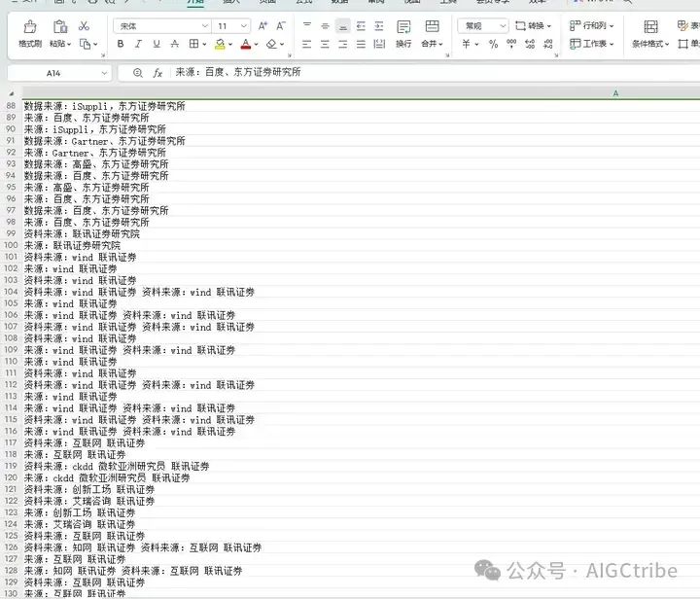This screenshot has width=700, height=599.
Task: Click the fx insert function icon
Action: click(157, 73)
